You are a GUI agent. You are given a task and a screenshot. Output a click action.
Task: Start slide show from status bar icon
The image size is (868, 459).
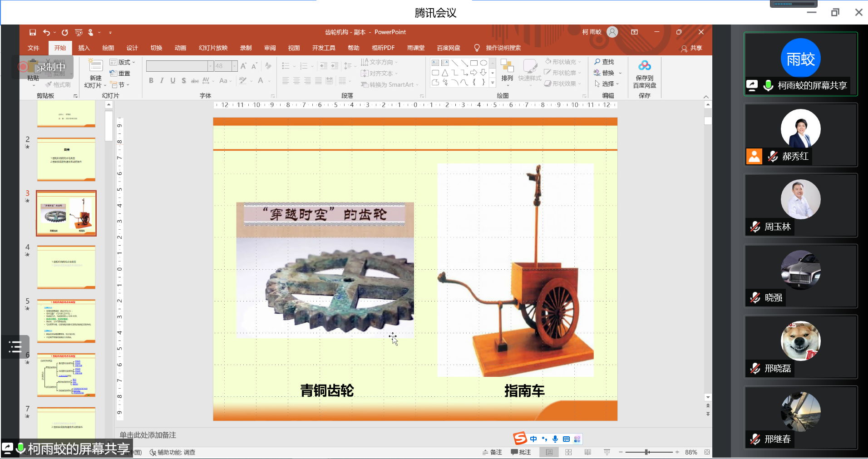[x=607, y=452]
